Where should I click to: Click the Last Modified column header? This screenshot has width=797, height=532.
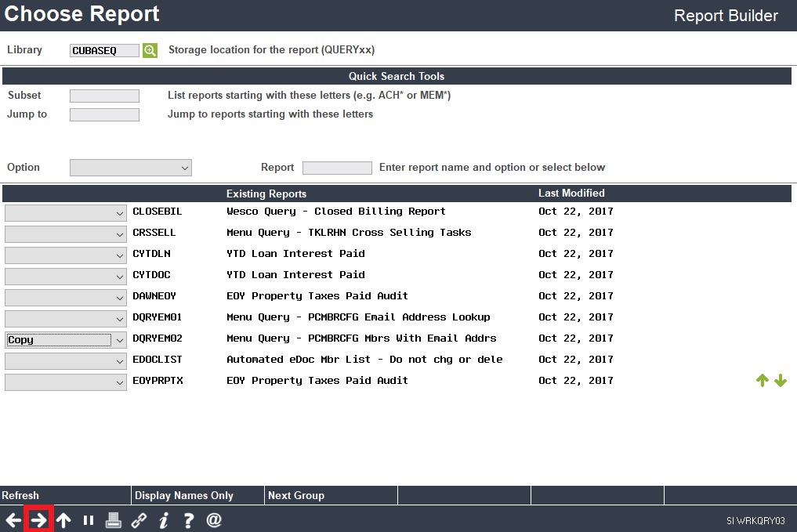coord(571,193)
